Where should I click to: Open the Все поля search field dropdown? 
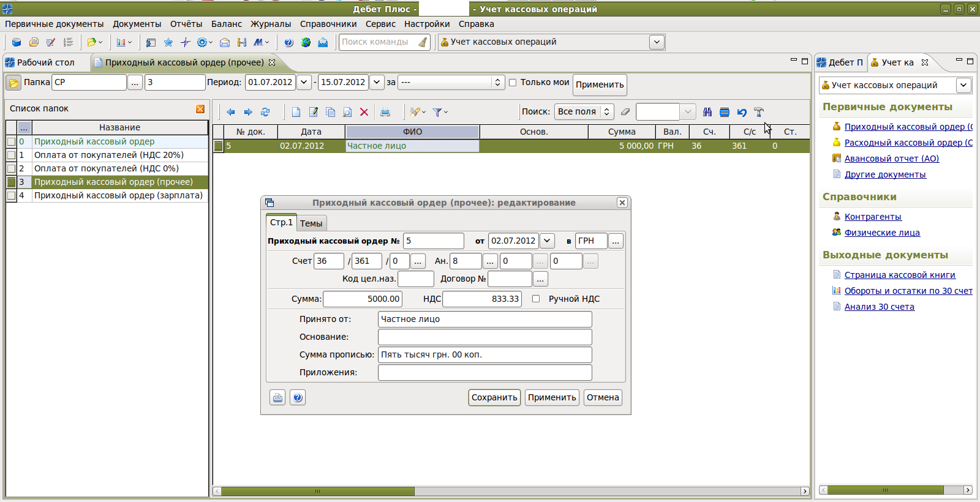point(584,111)
